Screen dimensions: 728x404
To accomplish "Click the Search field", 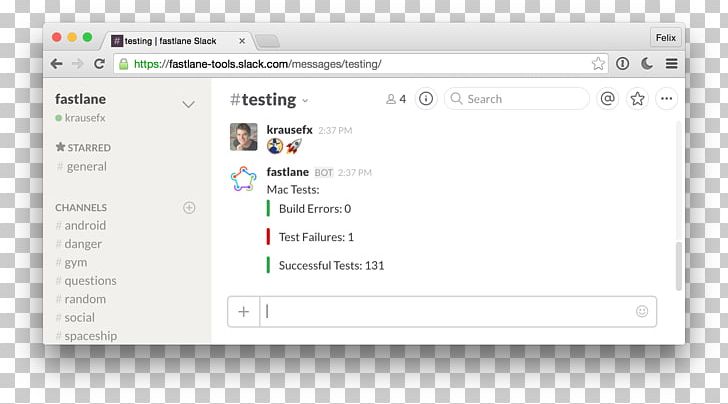I will point(516,99).
